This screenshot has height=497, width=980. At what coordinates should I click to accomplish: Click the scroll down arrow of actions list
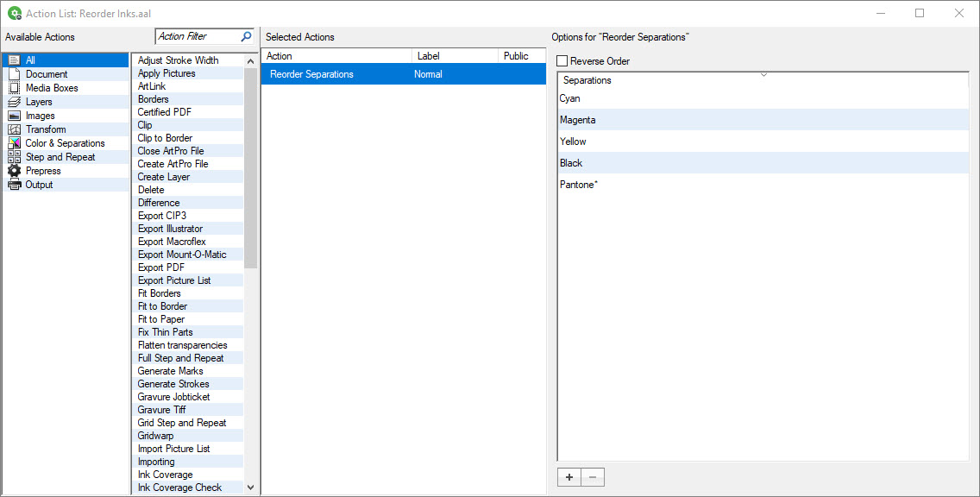251,487
